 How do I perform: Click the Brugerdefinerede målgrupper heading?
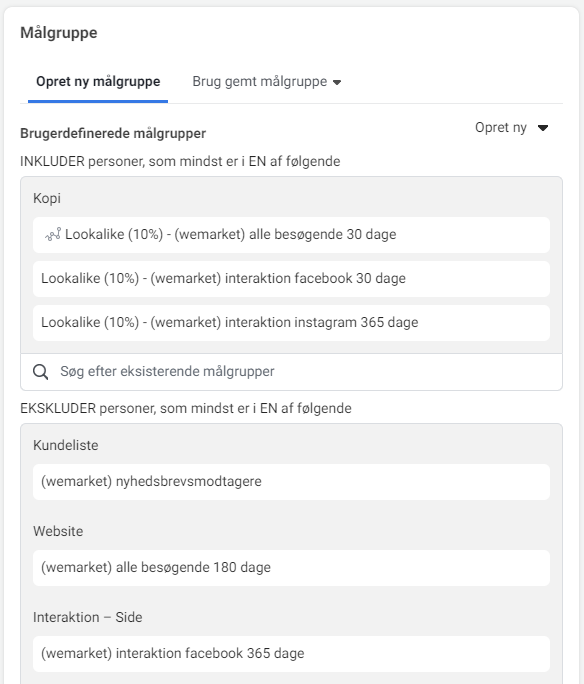point(113,133)
